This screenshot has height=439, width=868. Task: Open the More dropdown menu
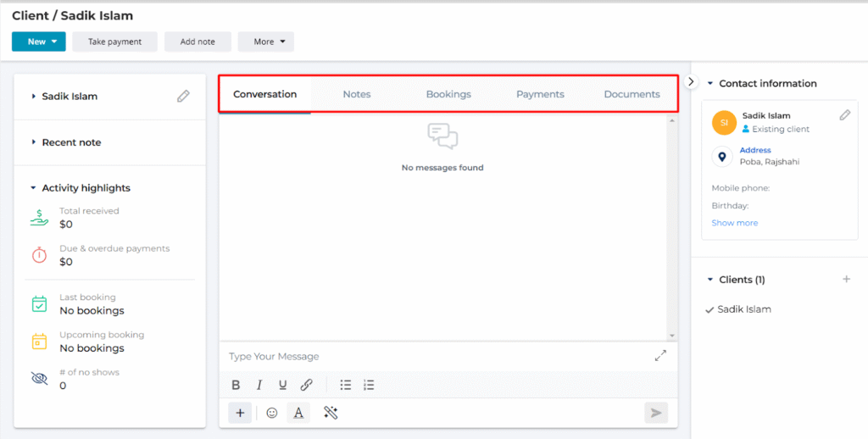click(x=265, y=42)
